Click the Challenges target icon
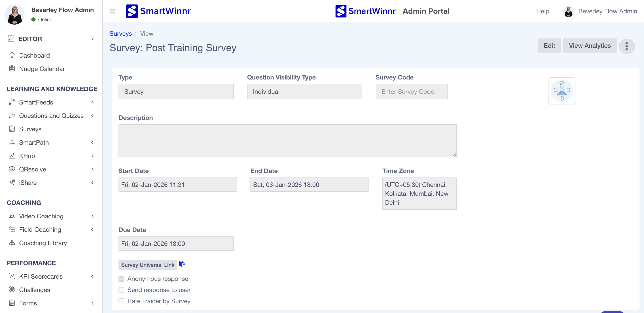644x313 pixels. (x=12, y=290)
